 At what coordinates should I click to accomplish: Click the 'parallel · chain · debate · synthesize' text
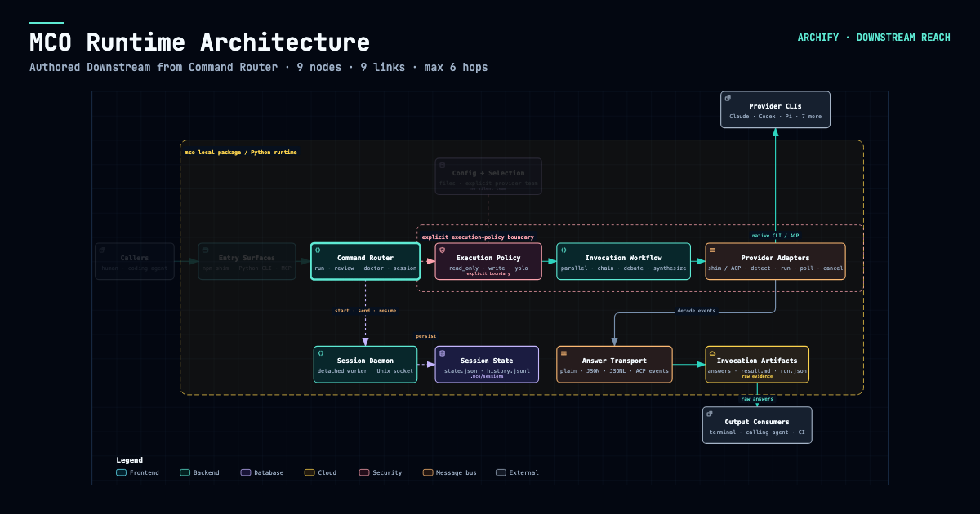pyautogui.click(x=624, y=268)
